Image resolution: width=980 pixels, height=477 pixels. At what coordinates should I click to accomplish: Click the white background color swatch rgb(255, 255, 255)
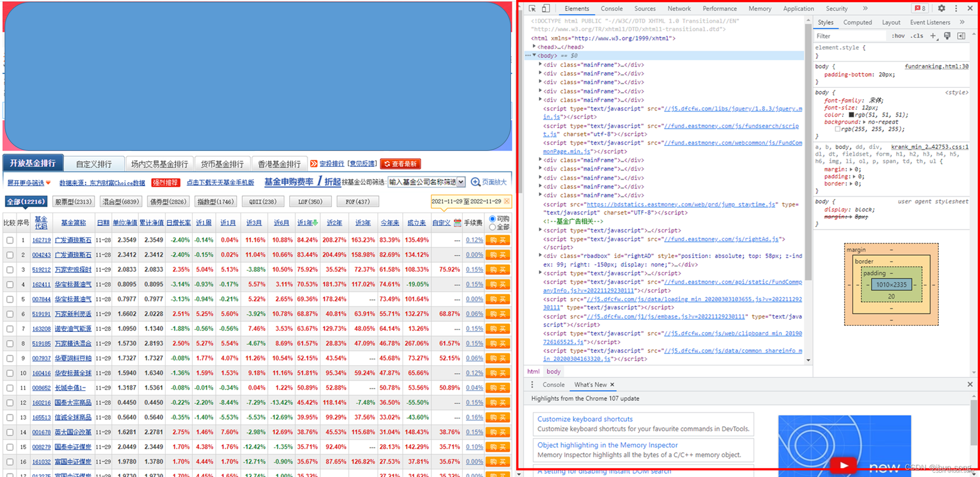coord(837,129)
